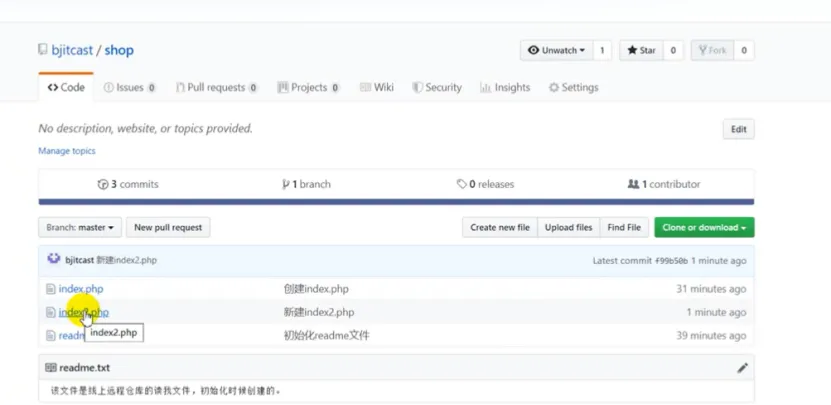Open the 新建index2.php commit in the file list
The width and height of the screenshot is (831, 405).
point(319,312)
